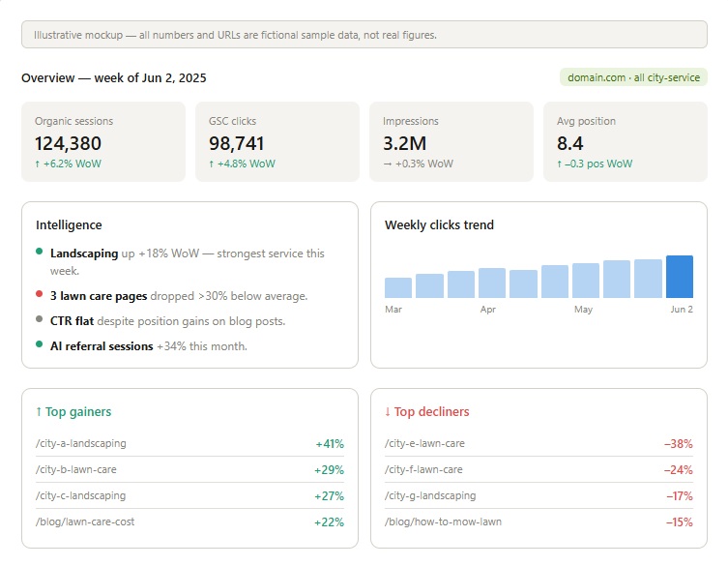The height and width of the screenshot is (566, 728).
Task: Click the down arrow icon beside Top decliners
Action: point(388,412)
